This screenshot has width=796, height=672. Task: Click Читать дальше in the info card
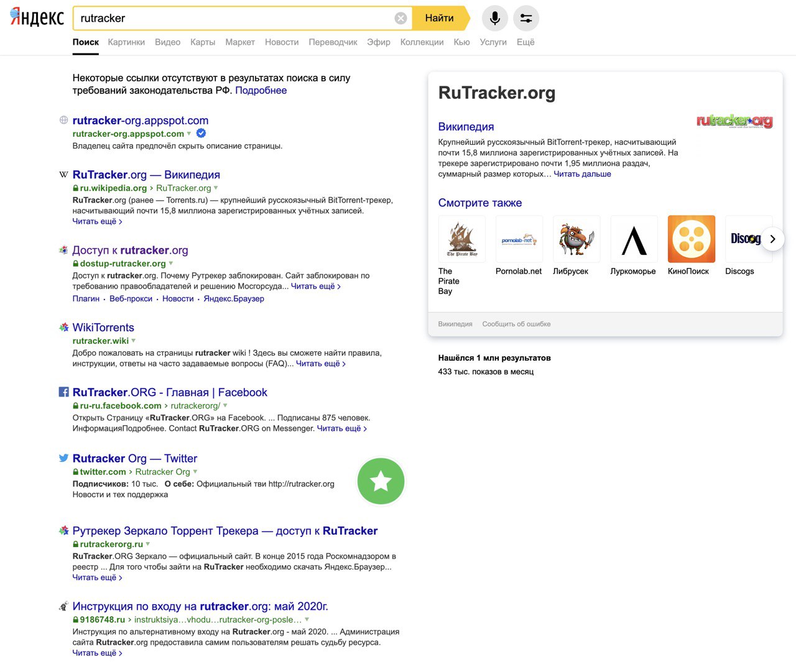coord(582,174)
